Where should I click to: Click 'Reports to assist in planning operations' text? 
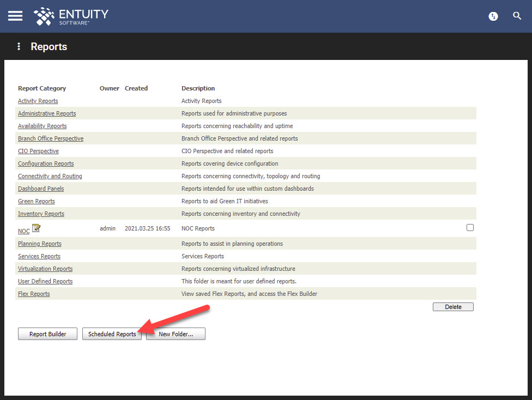tap(232, 244)
